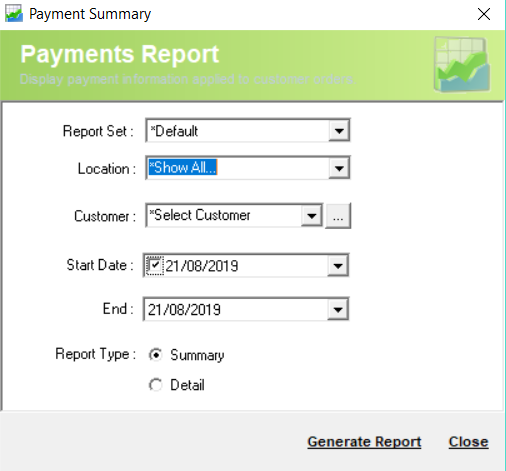Click the Payment Summary title bar chart icon
This screenshot has height=471, width=506.
[x=14, y=14]
